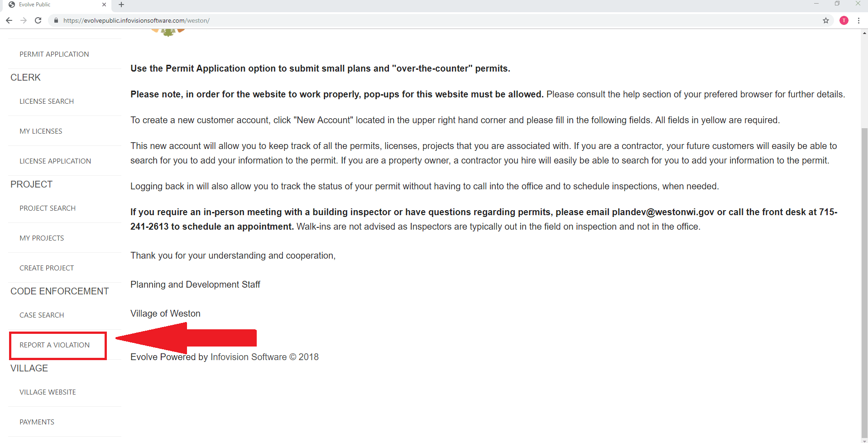
Task: Open My Licenses page
Action: (x=41, y=131)
